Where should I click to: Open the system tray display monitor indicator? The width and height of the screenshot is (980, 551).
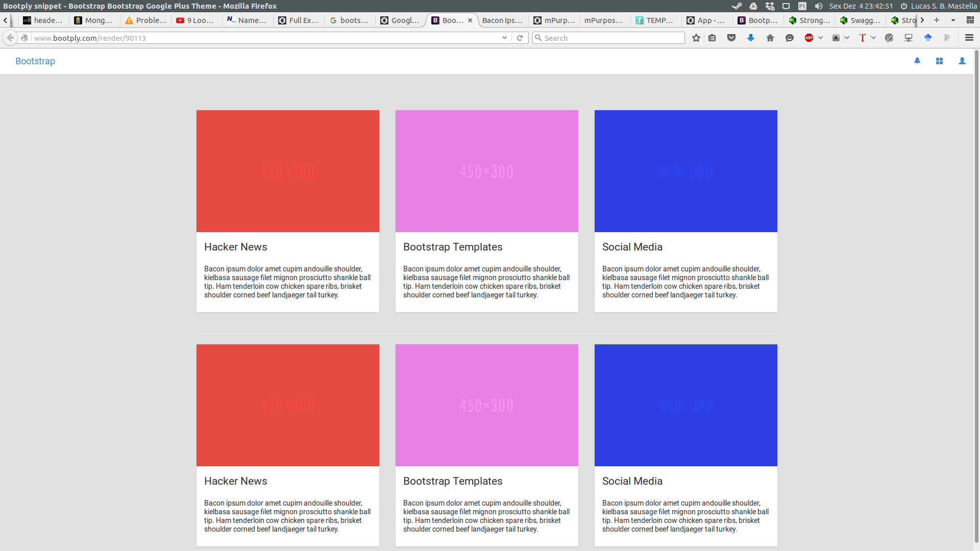(x=786, y=6)
